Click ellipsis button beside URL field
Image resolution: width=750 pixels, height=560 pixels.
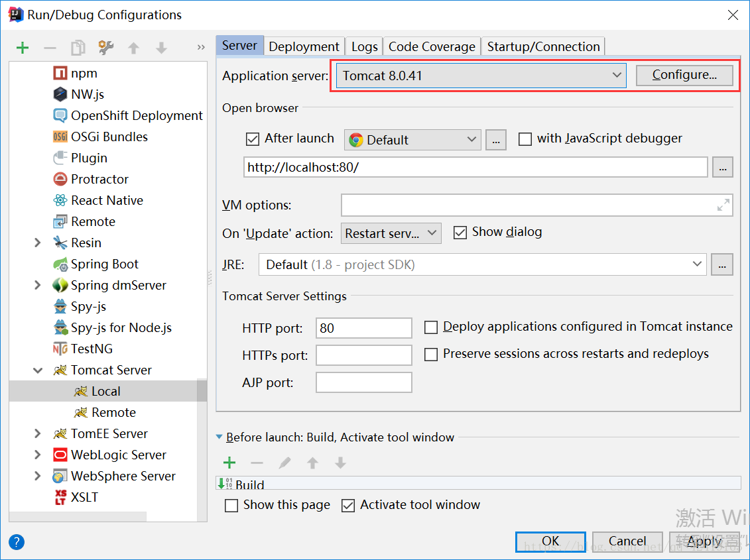tap(723, 168)
